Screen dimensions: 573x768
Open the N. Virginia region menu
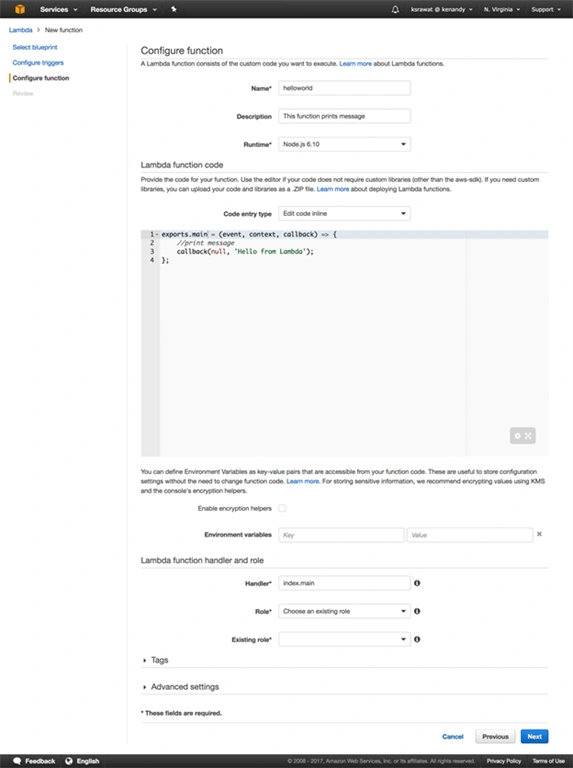coord(501,9)
